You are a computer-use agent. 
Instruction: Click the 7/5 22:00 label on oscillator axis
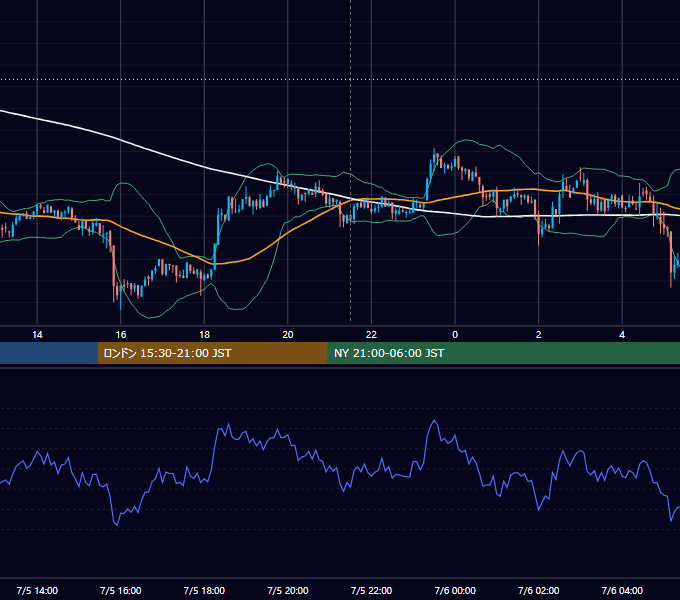[x=371, y=591]
